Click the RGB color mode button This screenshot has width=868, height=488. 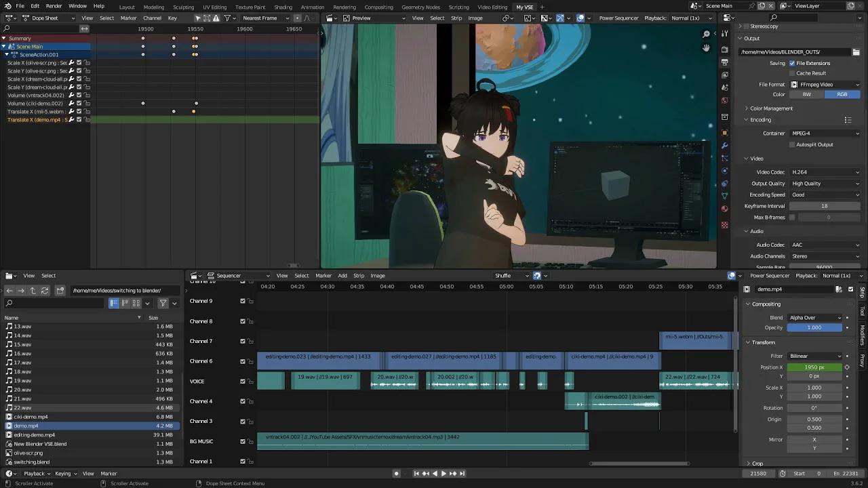843,94
